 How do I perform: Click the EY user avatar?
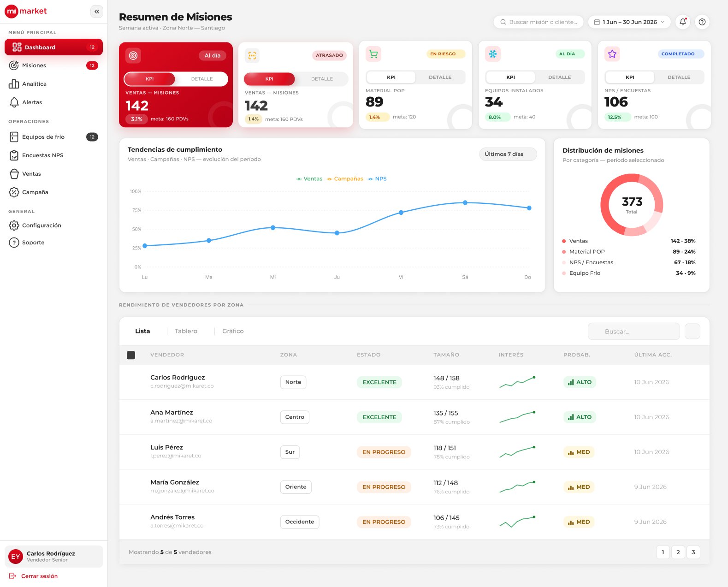[x=16, y=557]
